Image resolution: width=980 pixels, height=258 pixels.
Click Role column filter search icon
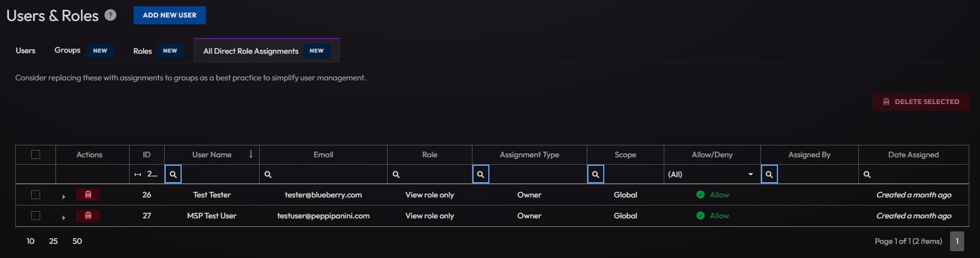coord(396,174)
